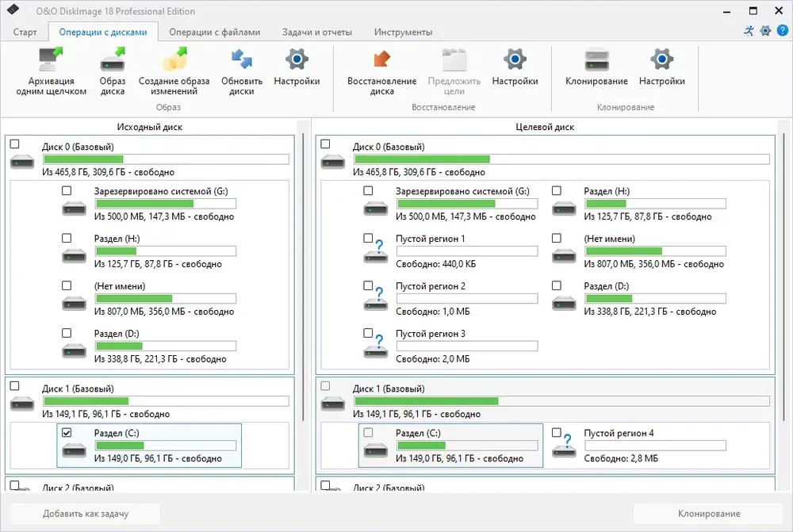Screen dimensions: 793x532
Task: Select Операции с дисками tab
Action: pos(103,32)
